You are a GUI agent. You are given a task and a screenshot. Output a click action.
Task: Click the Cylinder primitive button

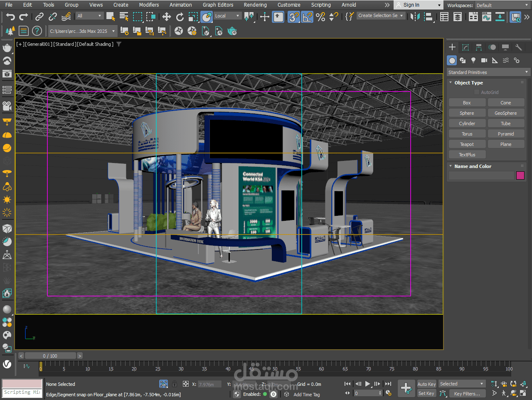tap(467, 123)
